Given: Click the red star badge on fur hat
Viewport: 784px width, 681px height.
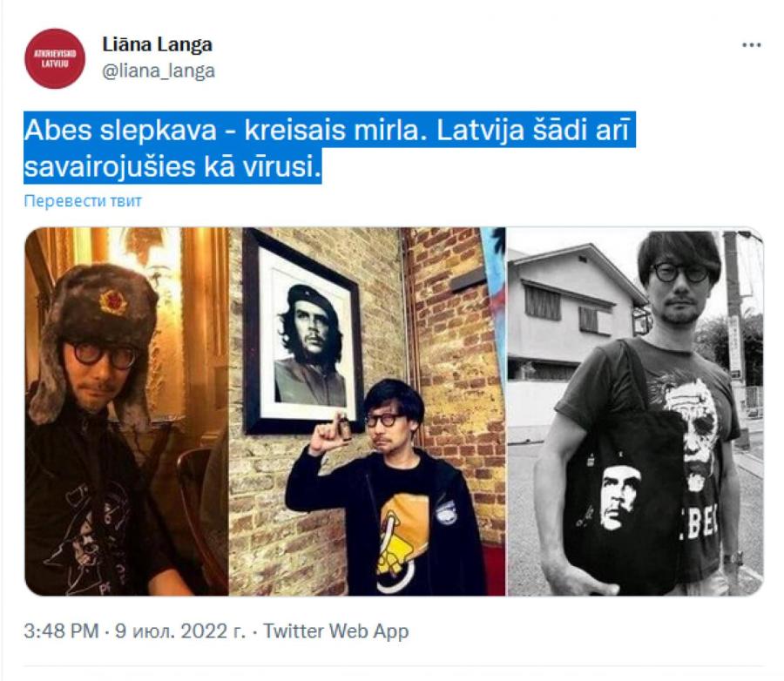Looking at the screenshot, I should point(113,301).
